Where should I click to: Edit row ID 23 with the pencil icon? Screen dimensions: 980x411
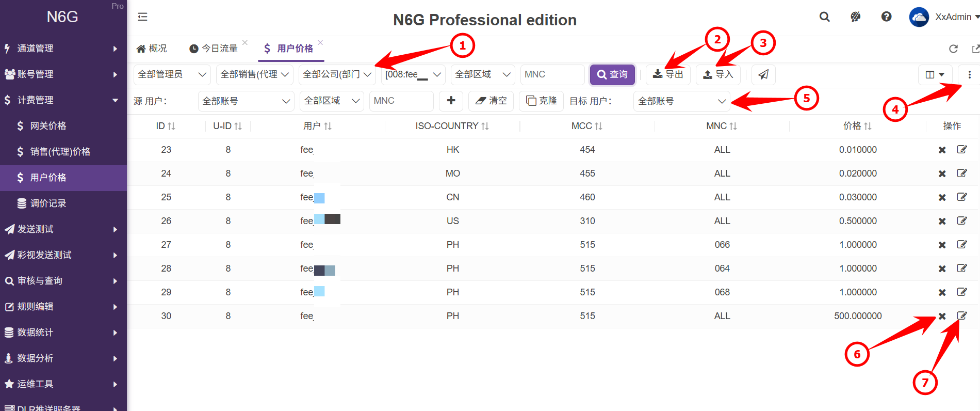(x=962, y=149)
